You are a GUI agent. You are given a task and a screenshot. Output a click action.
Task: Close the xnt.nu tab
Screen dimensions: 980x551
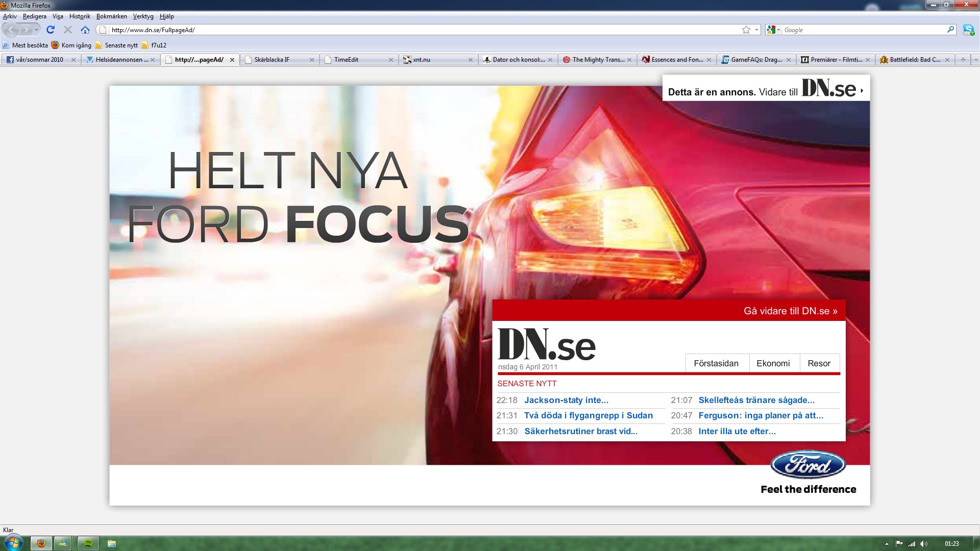tap(471, 60)
